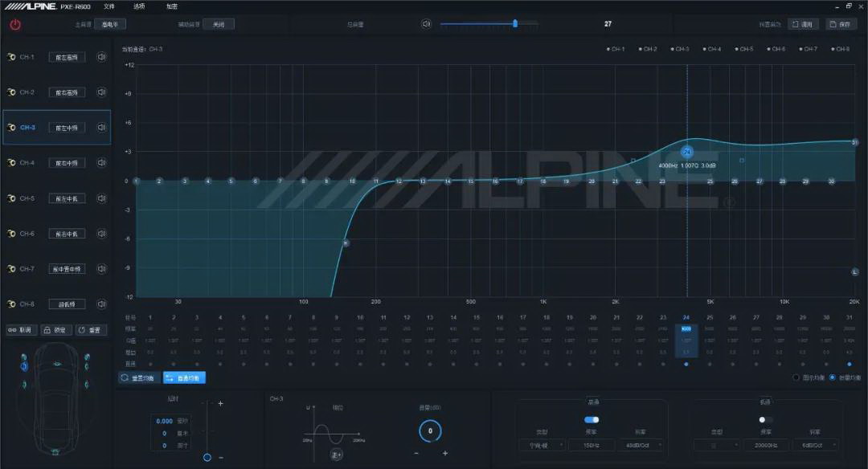
Task: Open the CH-8 speaker type dropdown
Action: [x=67, y=304]
